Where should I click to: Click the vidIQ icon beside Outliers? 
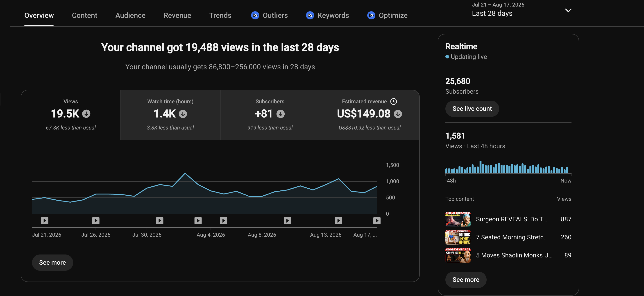[x=255, y=15]
